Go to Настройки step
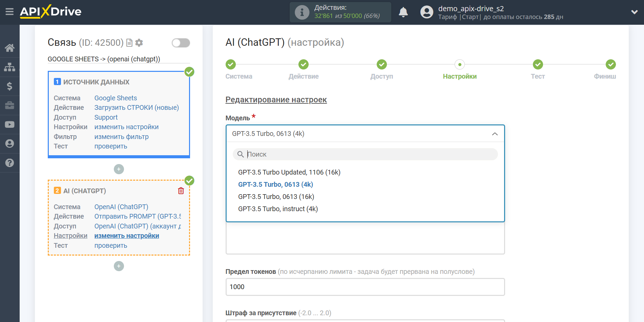This screenshot has height=322, width=644. [x=460, y=64]
